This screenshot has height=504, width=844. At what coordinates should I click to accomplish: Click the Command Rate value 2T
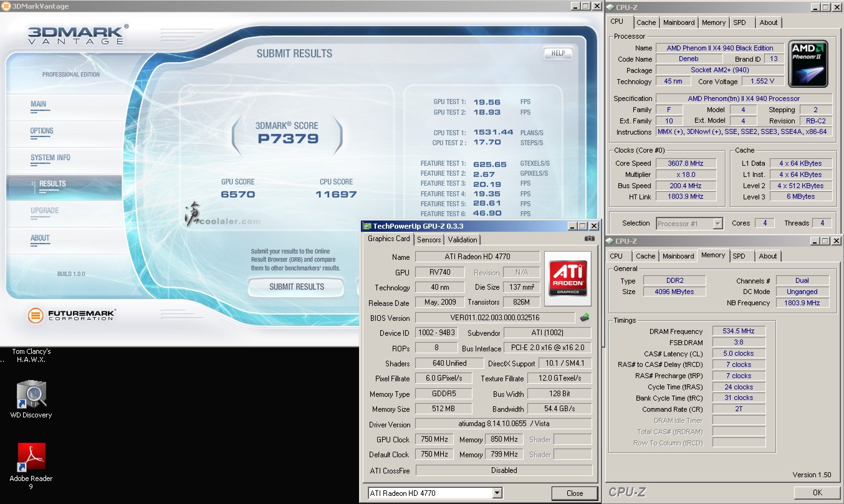[x=738, y=409]
